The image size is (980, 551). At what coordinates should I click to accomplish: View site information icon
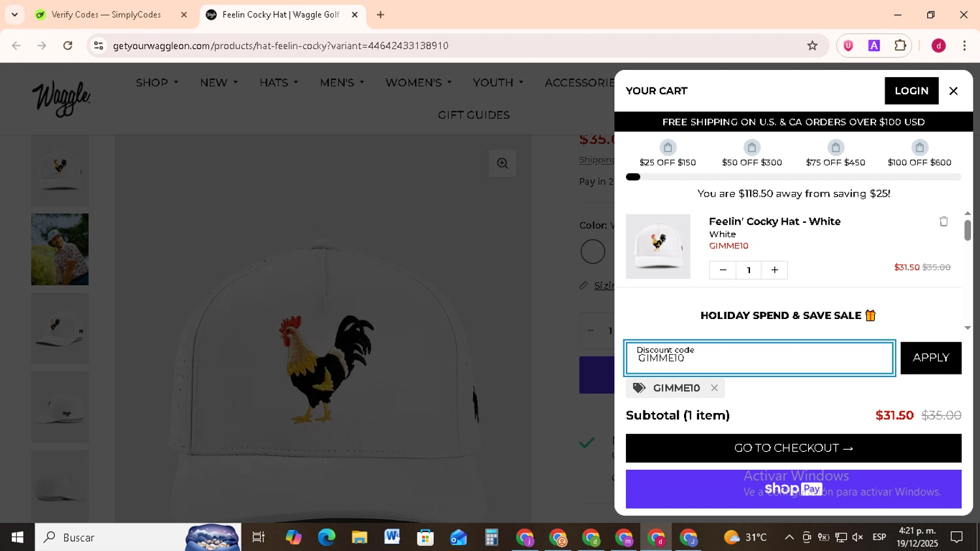99,46
